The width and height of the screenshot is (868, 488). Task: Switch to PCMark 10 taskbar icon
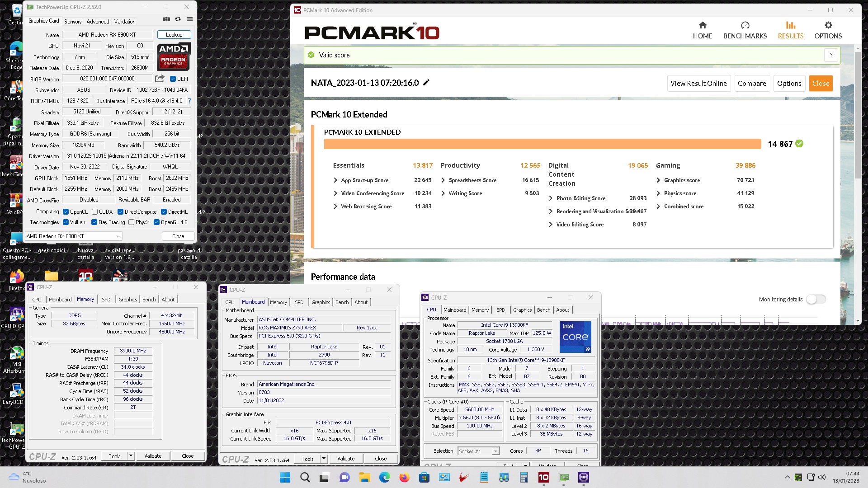click(x=543, y=477)
